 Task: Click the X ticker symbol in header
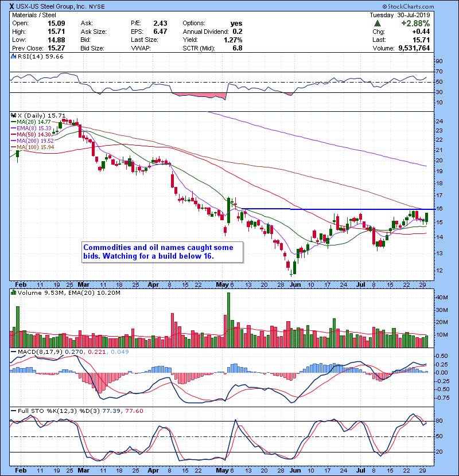(11, 6)
